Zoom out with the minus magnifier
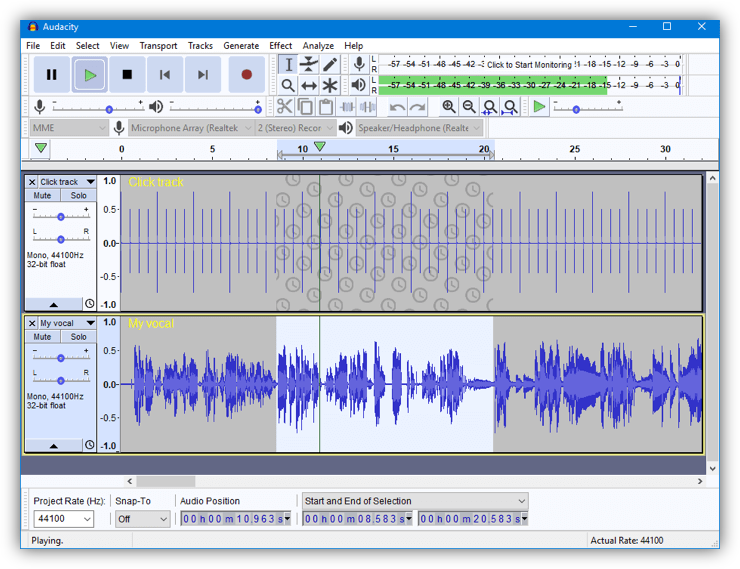 click(469, 107)
